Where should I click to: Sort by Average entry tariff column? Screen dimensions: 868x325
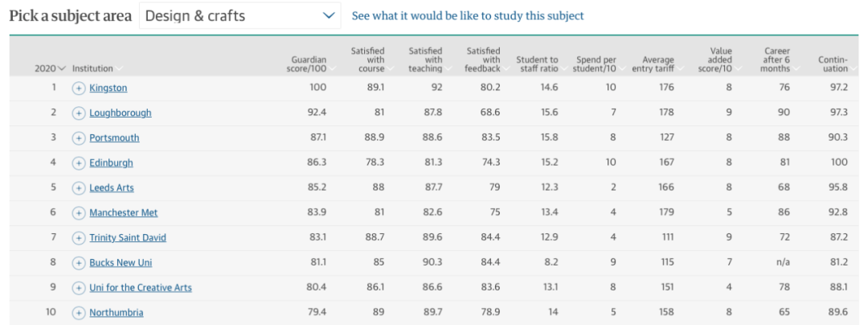pos(658,64)
